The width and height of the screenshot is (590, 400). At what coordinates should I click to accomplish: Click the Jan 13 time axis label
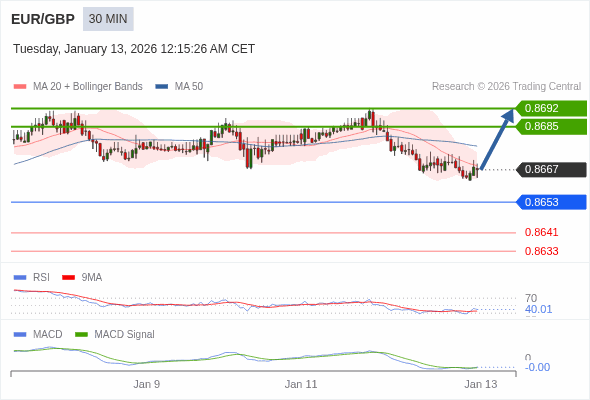coord(481,384)
